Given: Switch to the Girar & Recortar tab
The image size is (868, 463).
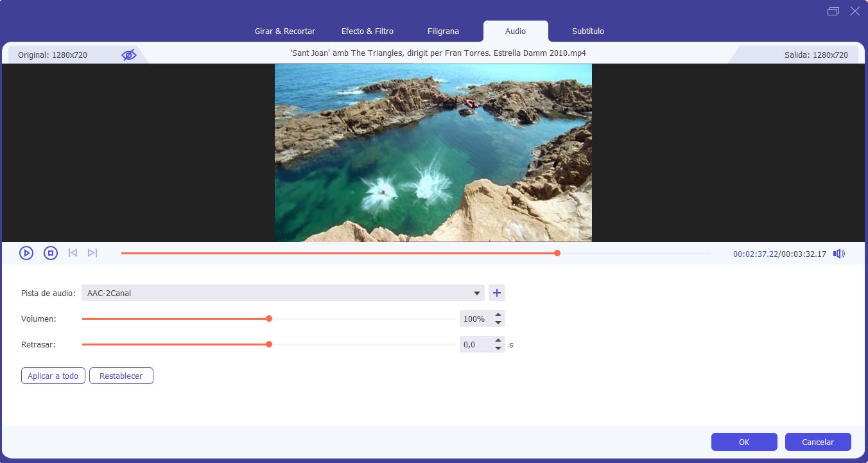Looking at the screenshot, I should tap(285, 31).
